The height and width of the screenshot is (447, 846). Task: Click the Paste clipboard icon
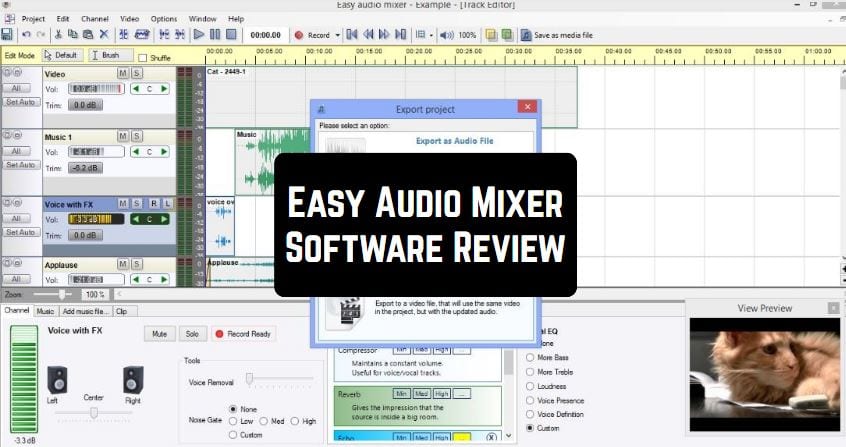[x=88, y=35]
